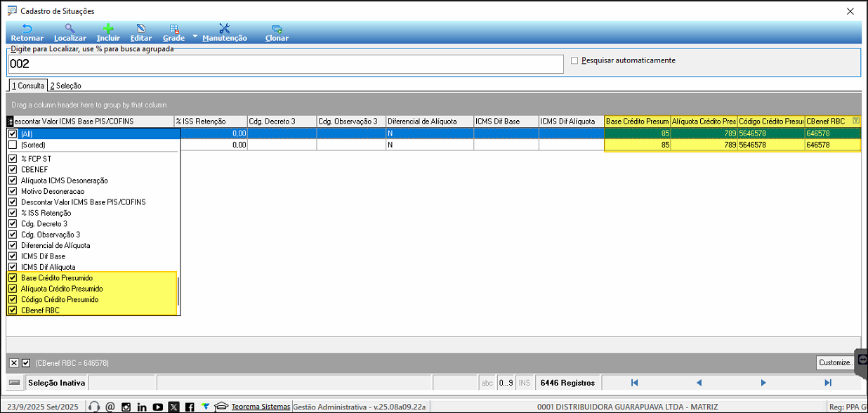This screenshot has width=868, height=413.
Task: Click the @ email icon in status bar
Action: pos(110,407)
